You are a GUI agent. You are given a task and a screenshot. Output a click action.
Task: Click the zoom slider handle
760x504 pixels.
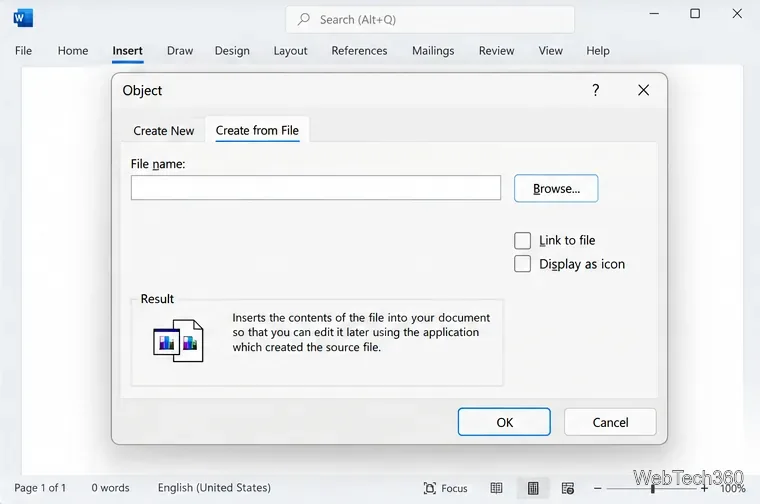coord(653,488)
